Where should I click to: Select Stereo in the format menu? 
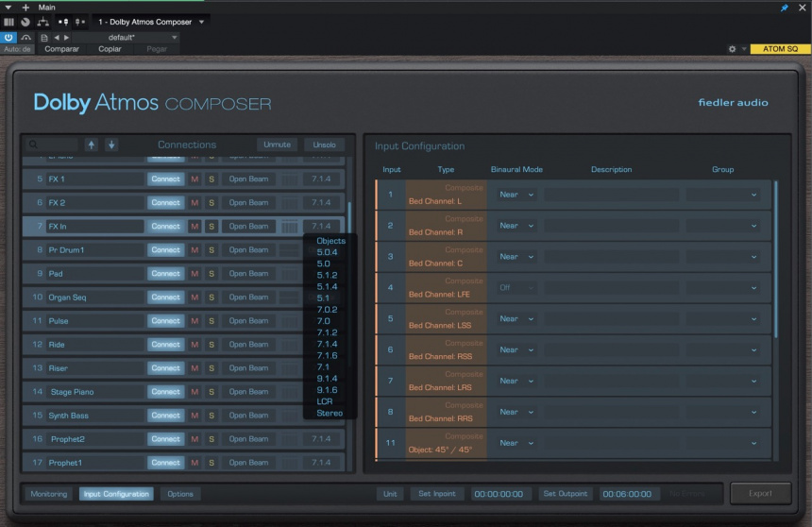[330, 413]
